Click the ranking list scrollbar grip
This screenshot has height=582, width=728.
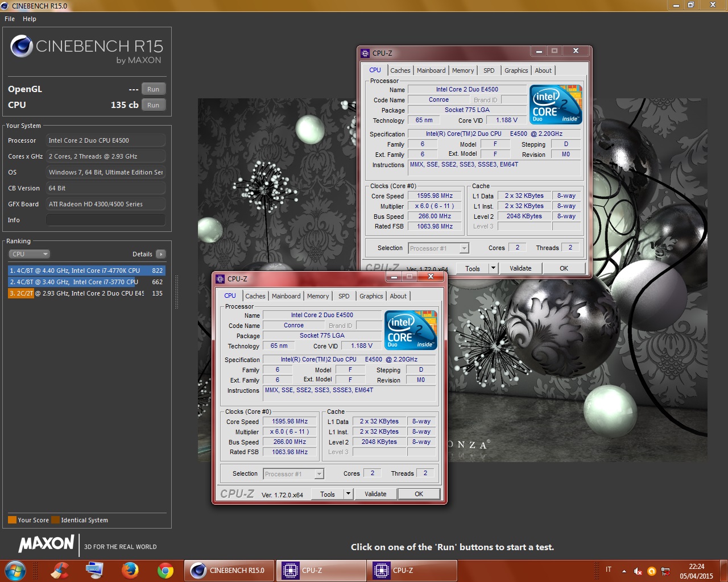(x=177, y=292)
